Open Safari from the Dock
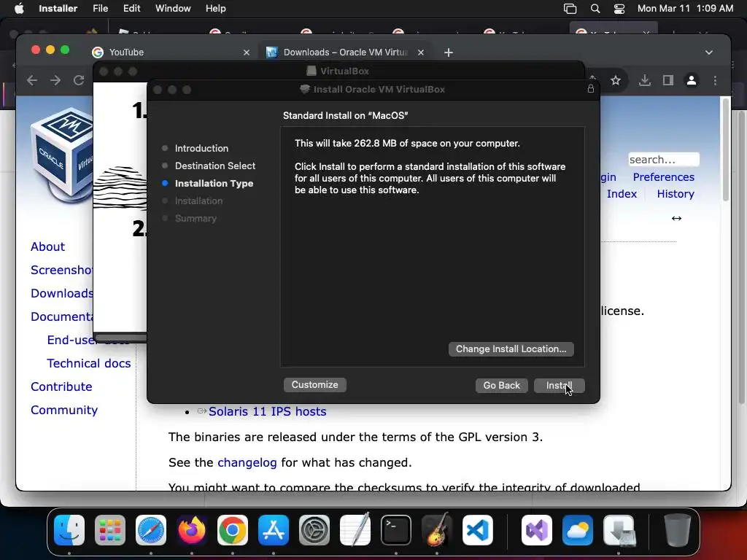 coord(151,530)
